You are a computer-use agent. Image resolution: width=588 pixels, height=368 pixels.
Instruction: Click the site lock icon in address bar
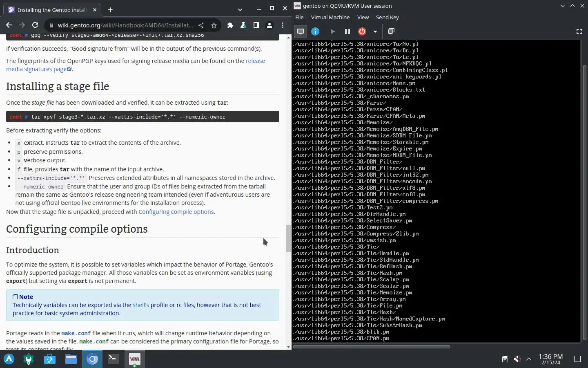click(51, 25)
